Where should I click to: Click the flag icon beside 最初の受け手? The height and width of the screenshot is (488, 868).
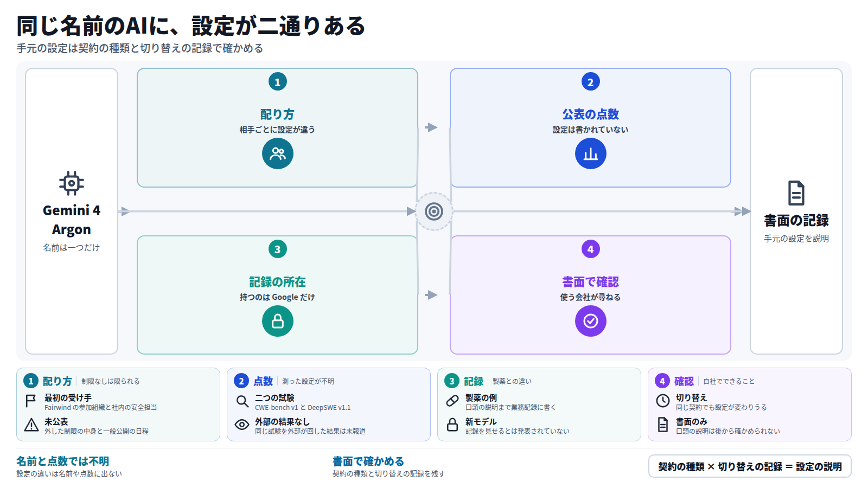pyautogui.click(x=31, y=401)
